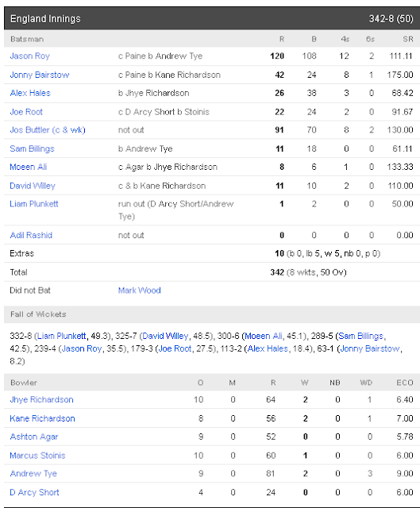Open Moeen Ali link in batsman column
Image resolution: width=420 pixels, height=508 pixels.
point(29,167)
